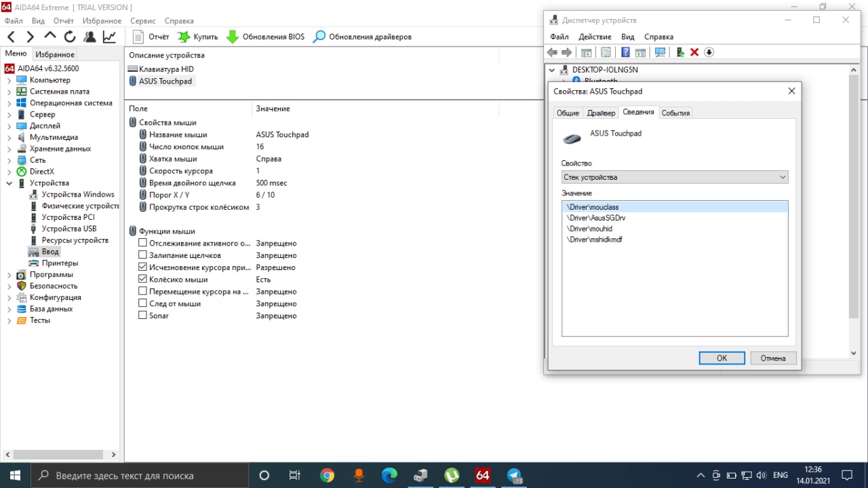Click the AIDA64 forward navigation arrow
This screenshot has width=868, height=488.
(x=31, y=37)
